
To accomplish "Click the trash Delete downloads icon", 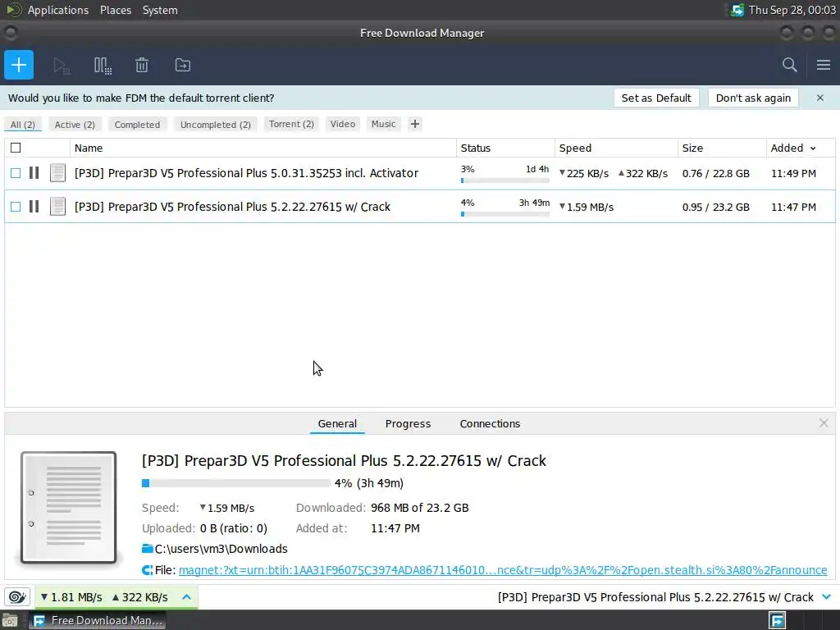I will pos(141,66).
